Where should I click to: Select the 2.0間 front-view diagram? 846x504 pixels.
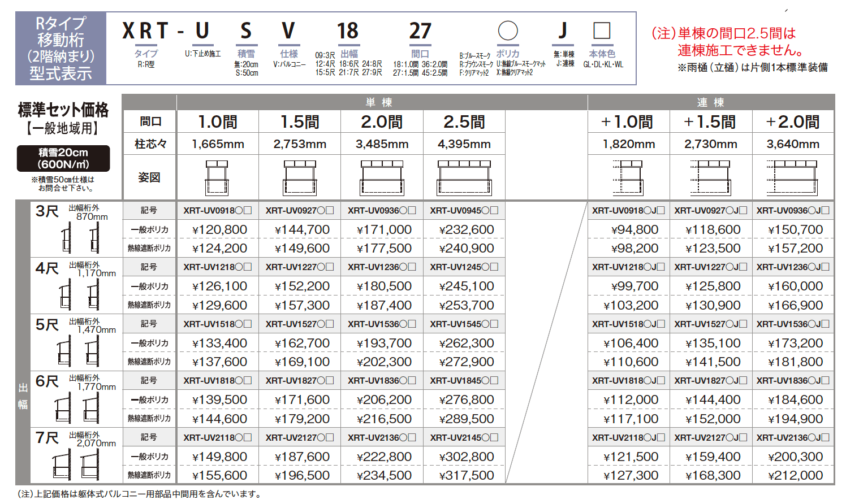(382, 177)
